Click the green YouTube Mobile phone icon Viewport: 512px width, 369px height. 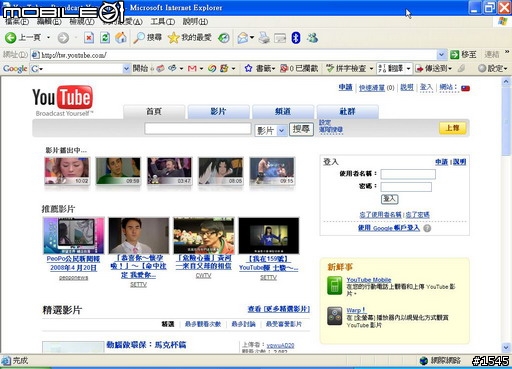[334, 286]
